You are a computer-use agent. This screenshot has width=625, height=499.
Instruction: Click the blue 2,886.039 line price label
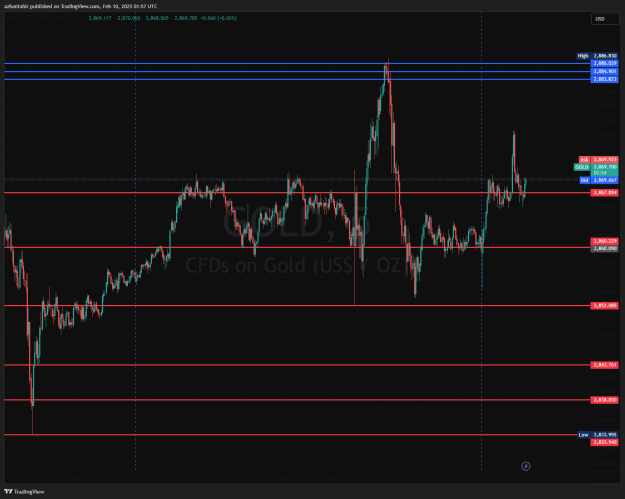[605, 63]
